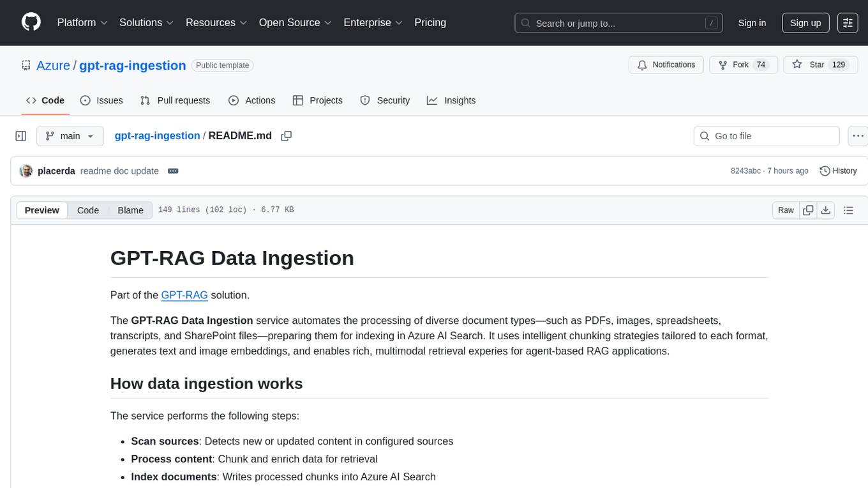Open the Azure organization link
Image resolution: width=868 pixels, height=488 pixels.
click(53, 65)
